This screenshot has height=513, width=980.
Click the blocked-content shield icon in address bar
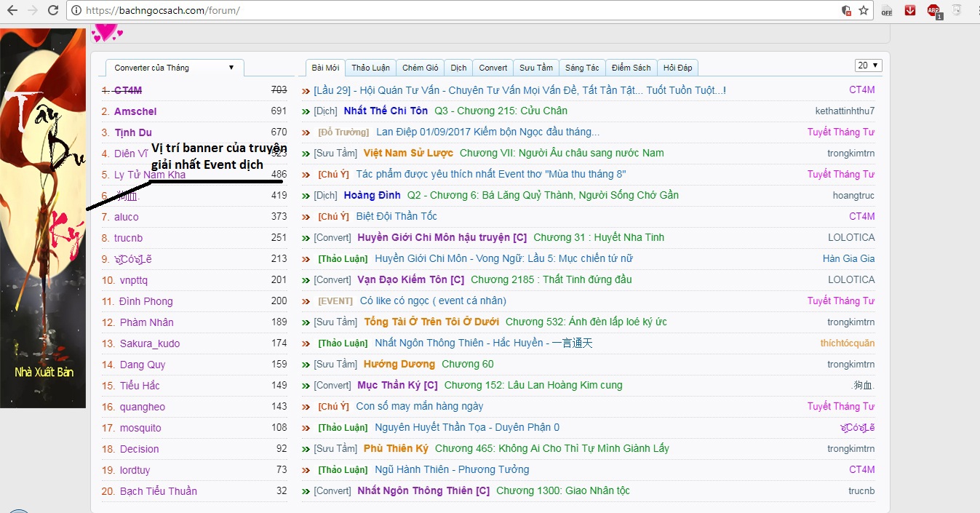[846, 10]
